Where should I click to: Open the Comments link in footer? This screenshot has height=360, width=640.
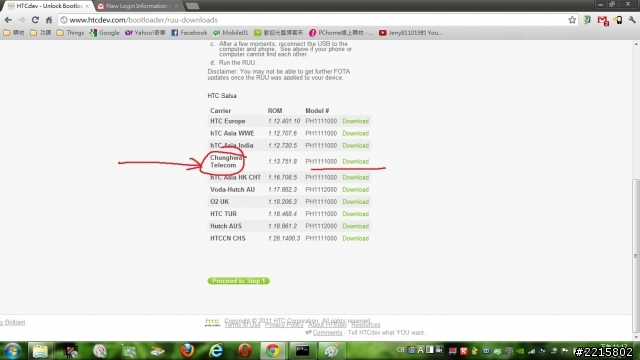(x=327, y=333)
